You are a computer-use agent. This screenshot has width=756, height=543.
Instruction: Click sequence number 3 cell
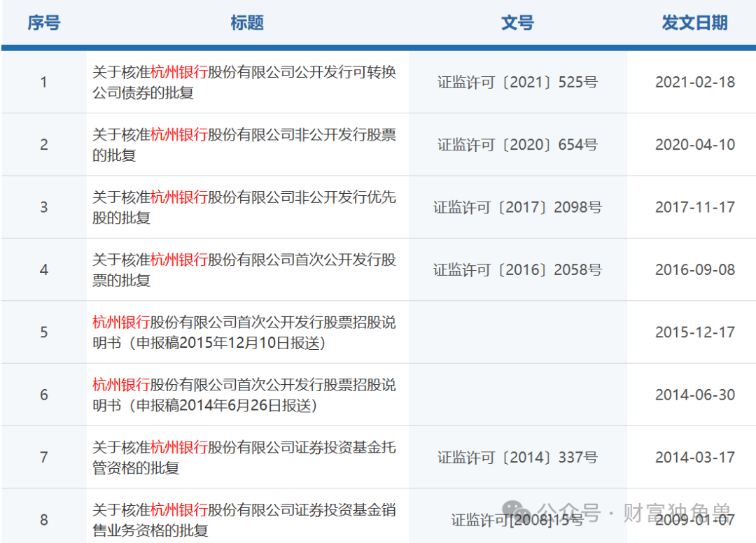pos(44,207)
